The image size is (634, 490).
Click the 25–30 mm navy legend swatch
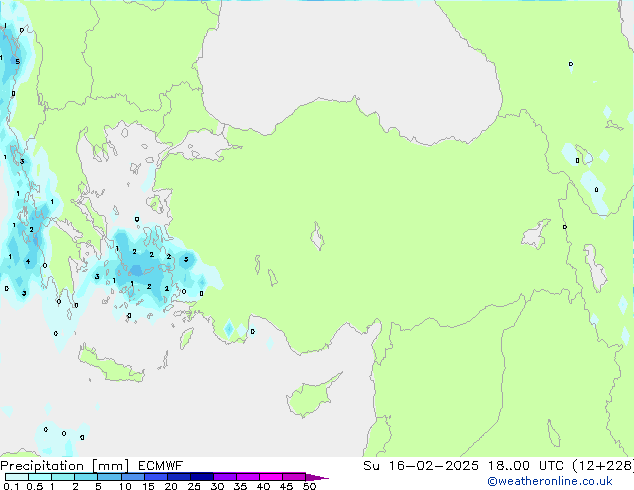click(202, 477)
